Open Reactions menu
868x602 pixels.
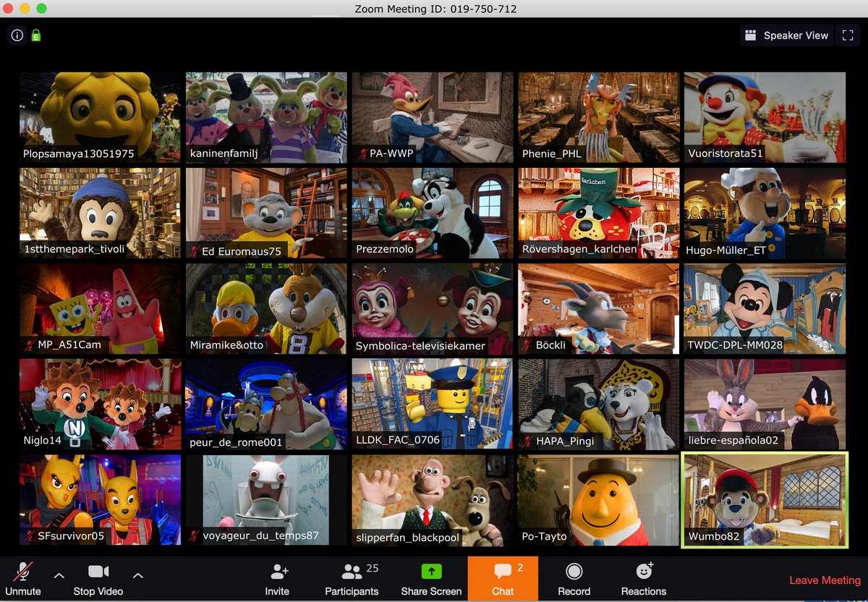pos(644,580)
